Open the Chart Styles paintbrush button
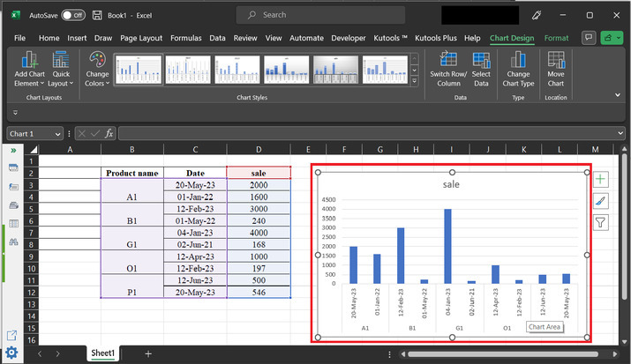The image size is (631, 364). (x=601, y=201)
